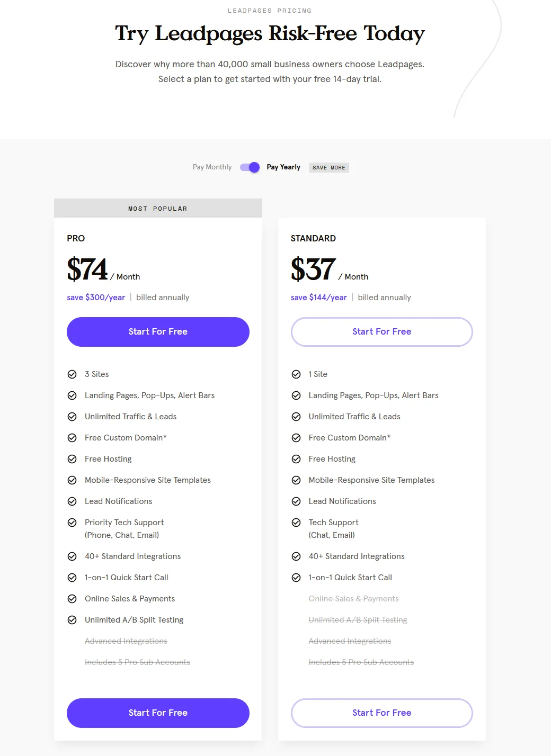
Task: Click the Standard checkmark for Lead Notifications
Action: coord(296,501)
